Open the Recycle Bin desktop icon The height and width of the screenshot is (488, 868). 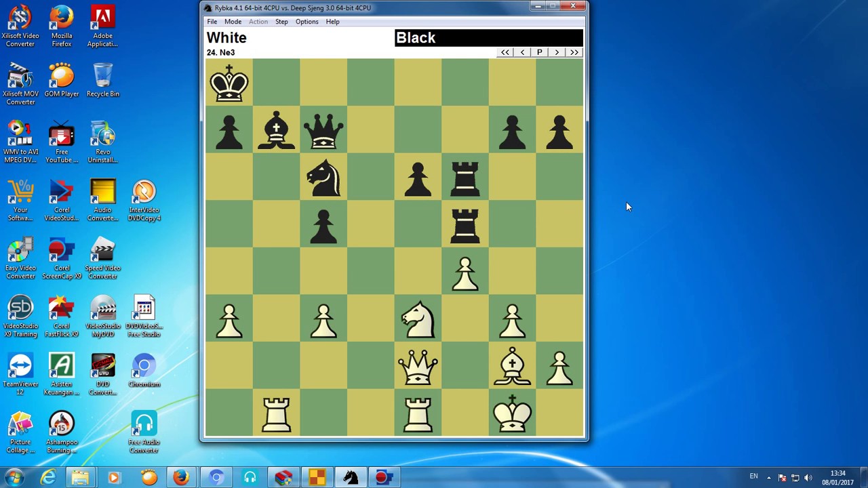103,80
